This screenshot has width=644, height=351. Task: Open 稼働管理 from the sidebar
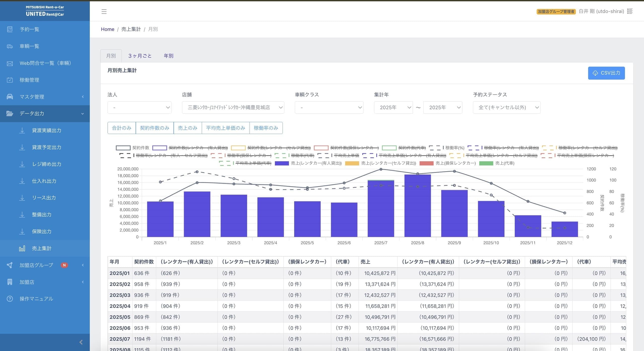click(x=29, y=80)
